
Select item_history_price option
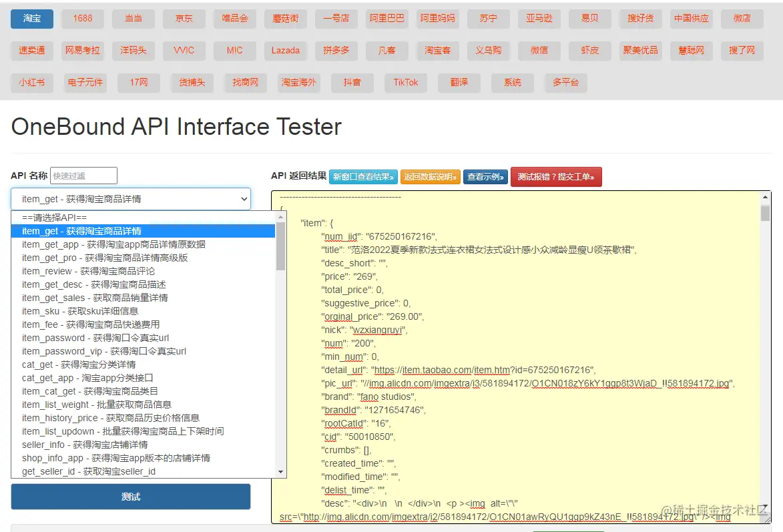(143, 418)
